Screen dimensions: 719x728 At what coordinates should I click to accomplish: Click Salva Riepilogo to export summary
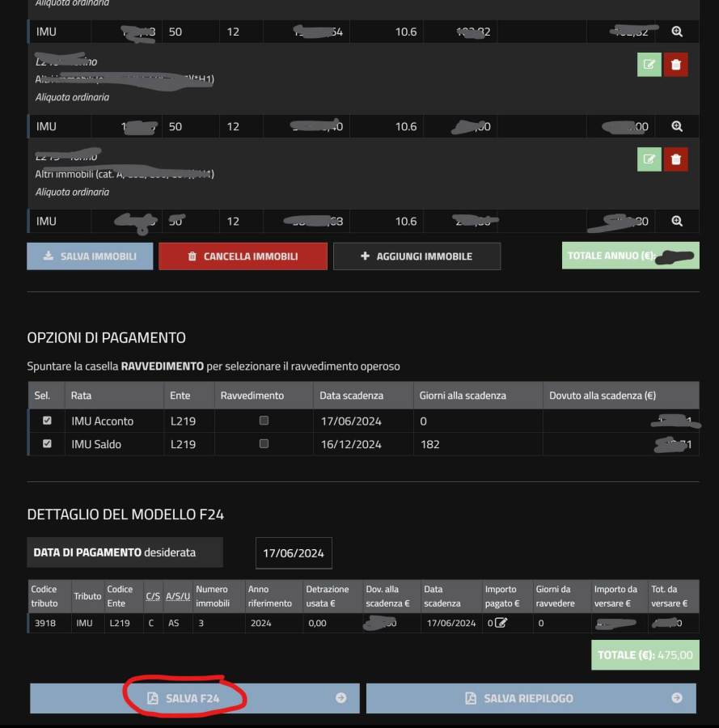pyautogui.click(x=531, y=698)
